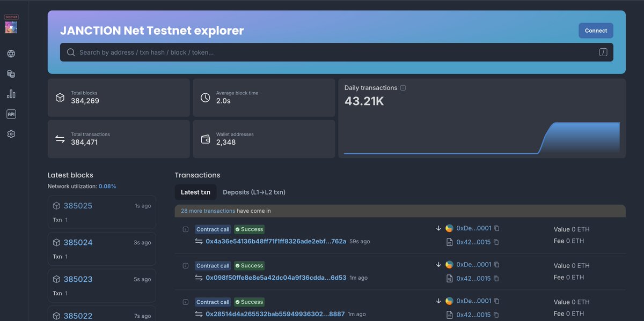The height and width of the screenshot is (321, 644).
Task: Open block 385023
Action: click(78, 279)
